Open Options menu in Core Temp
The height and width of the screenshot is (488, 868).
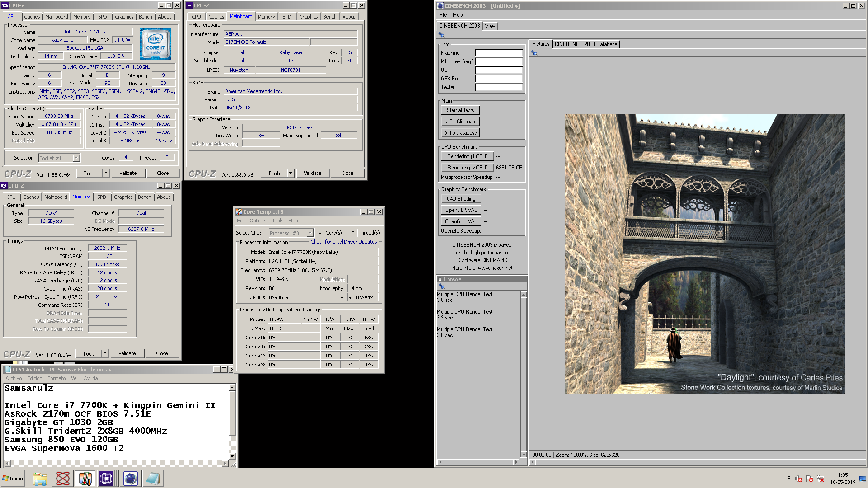[x=258, y=221]
